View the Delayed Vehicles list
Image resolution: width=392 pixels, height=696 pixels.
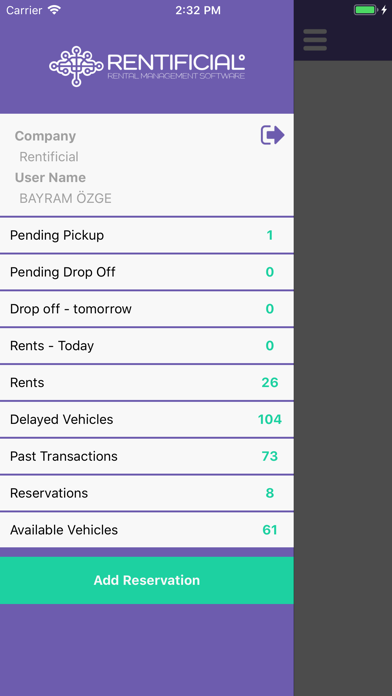147,419
